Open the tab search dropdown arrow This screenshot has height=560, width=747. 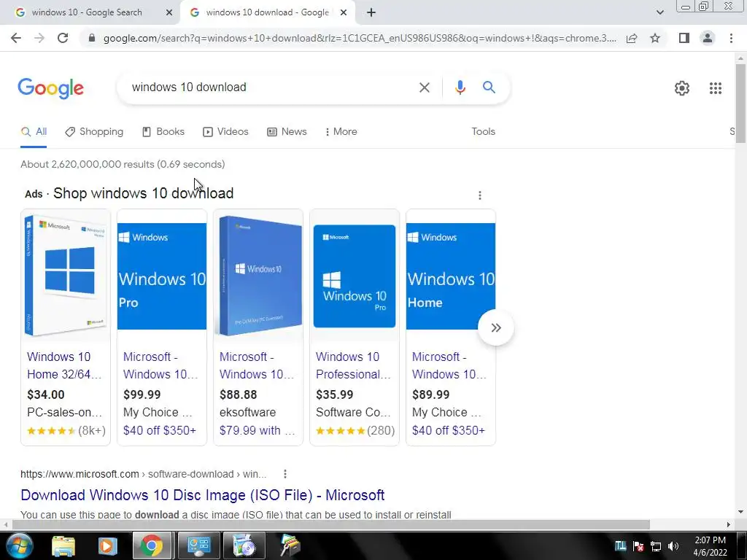659,13
